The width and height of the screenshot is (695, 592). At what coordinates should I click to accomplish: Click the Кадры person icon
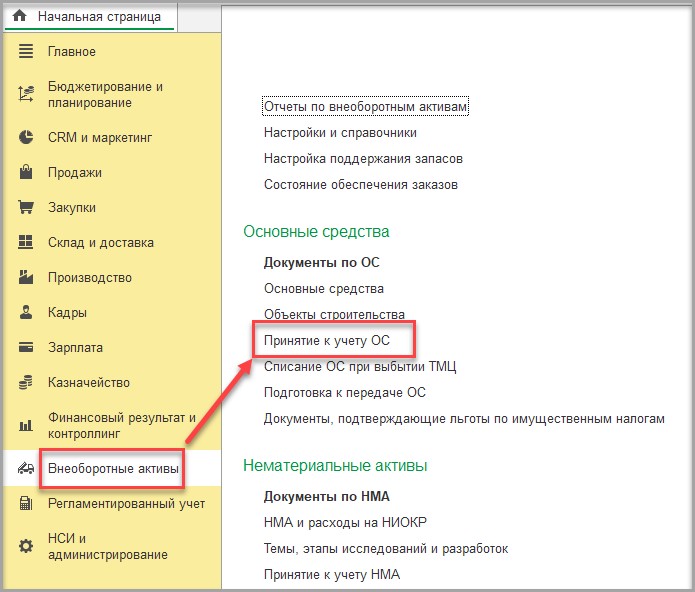click(x=26, y=312)
